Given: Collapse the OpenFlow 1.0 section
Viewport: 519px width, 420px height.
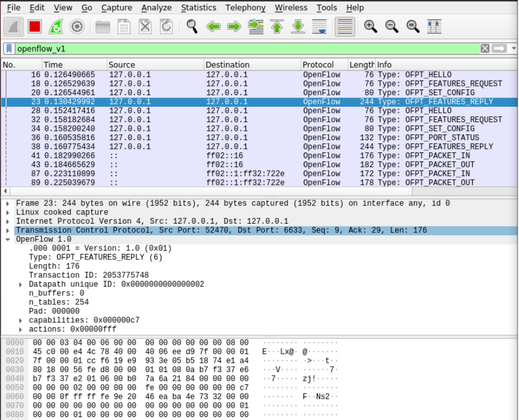Looking at the screenshot, I should pyautogui.click(x=8, y=239).
